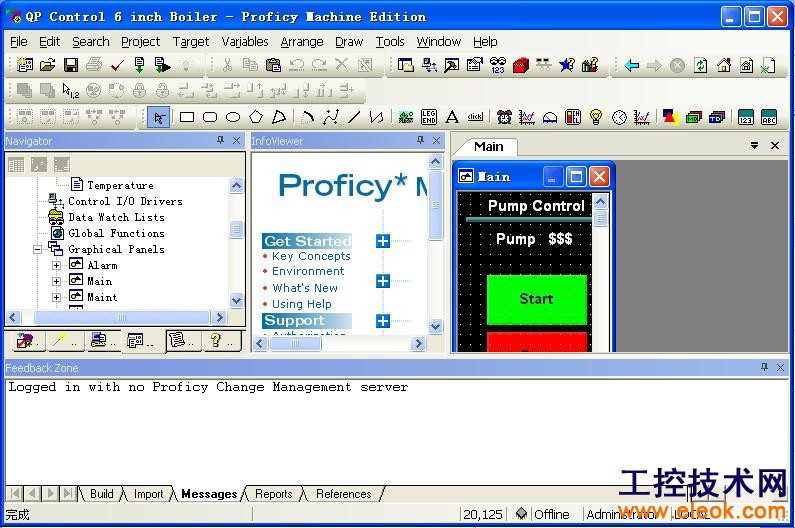Switch to the Reports feedback tab
Viewport: 795px width, 528px height.
tap(273, 494)
